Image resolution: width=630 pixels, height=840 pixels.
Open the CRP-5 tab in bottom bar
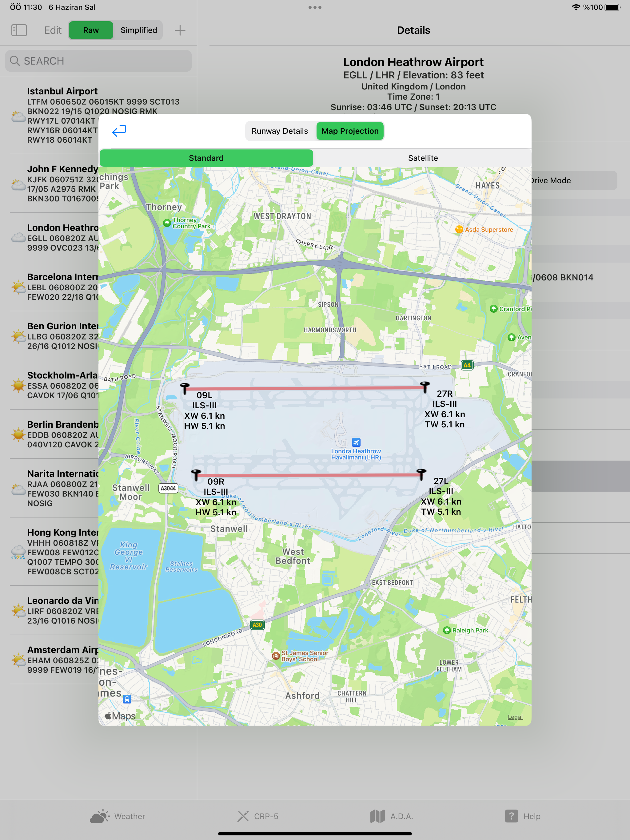[258, 816]
